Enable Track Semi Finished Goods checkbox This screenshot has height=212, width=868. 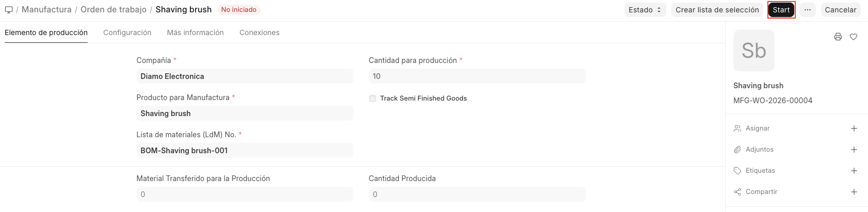(x=373, y=99)
